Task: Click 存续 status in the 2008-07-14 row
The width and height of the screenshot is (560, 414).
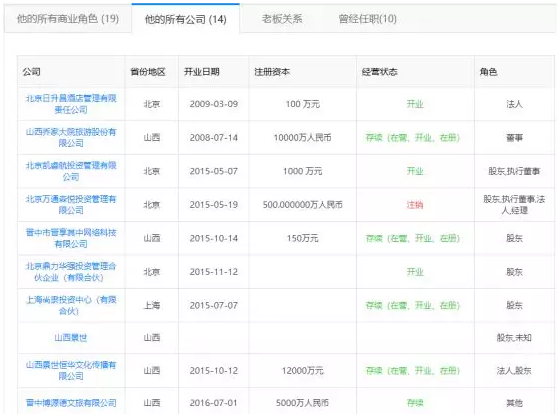Action: pyautogui.click(x=412, y=138)
